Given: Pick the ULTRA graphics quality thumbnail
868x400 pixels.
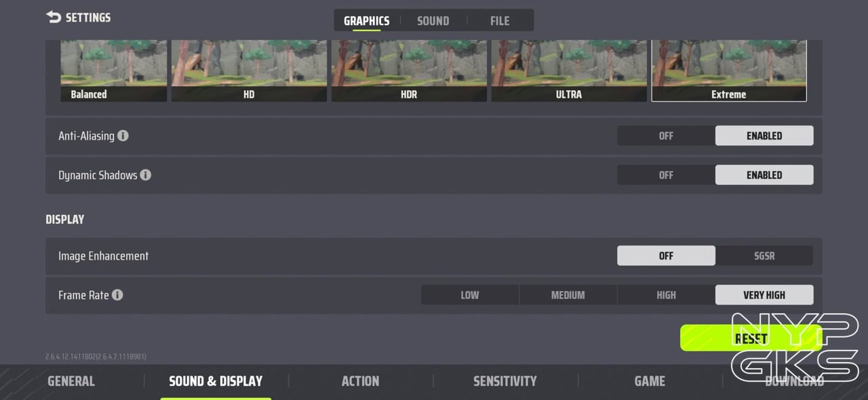Looking at the screenshot, I should coord(569,71).
